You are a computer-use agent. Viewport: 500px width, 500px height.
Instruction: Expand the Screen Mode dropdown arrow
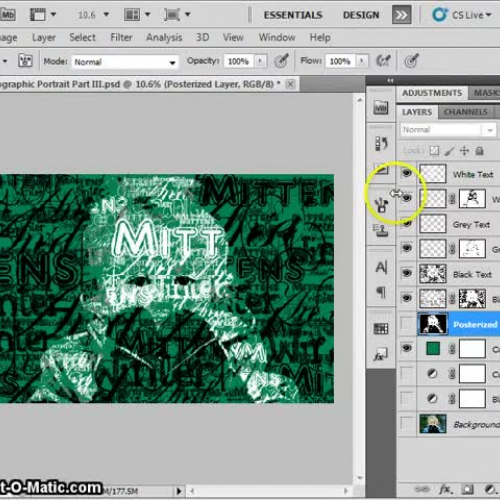[x=188, y=15]
